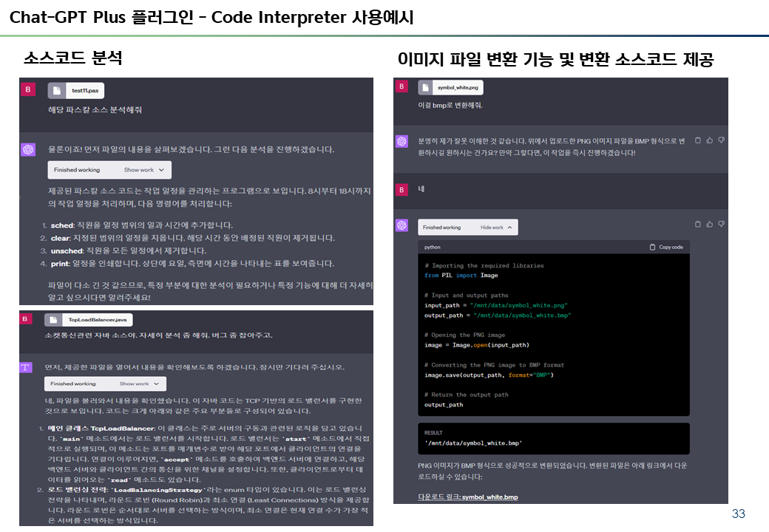Screen dimensions: 769x532
Task: Click the Copy code button in the python block
Action: pos(666,247)
